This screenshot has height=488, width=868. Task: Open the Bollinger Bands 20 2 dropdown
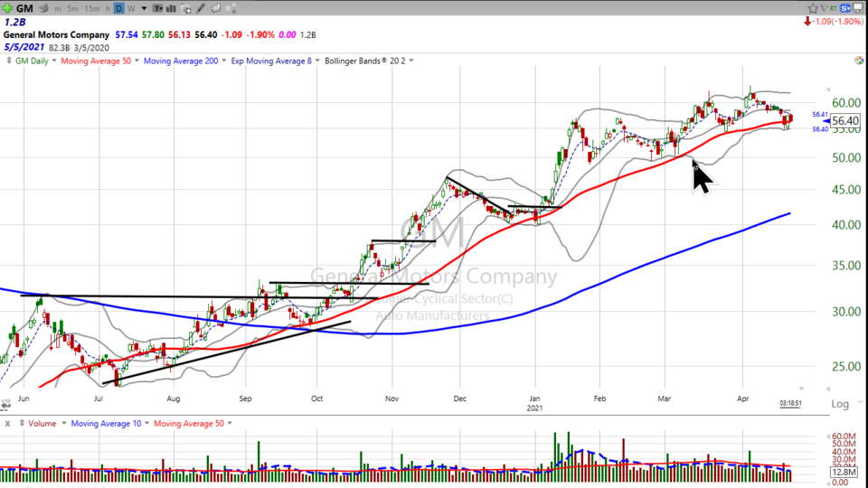point(411,61)
